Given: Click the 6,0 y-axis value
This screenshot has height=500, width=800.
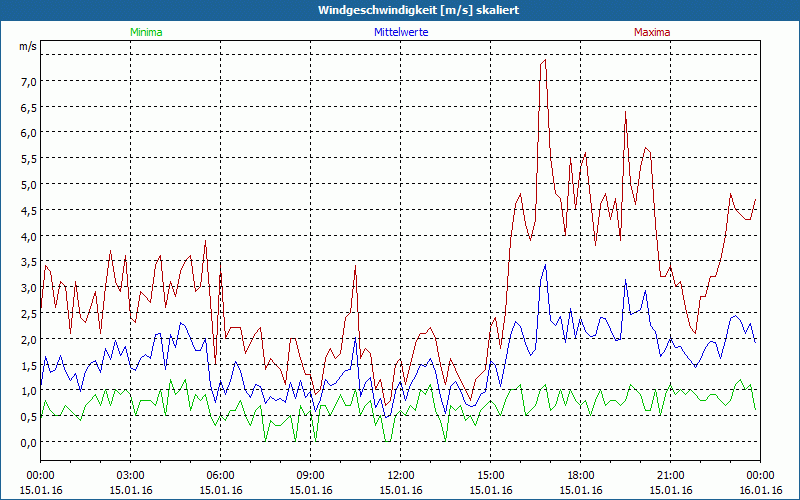Looking at the screenshot, I should (x=28, y=133).
